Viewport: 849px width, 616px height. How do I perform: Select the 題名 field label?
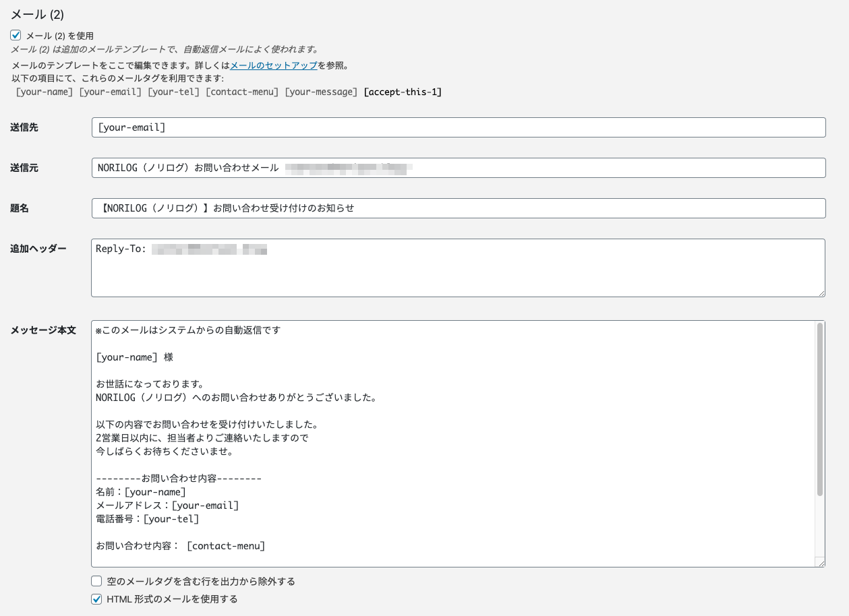pos(18,208)
